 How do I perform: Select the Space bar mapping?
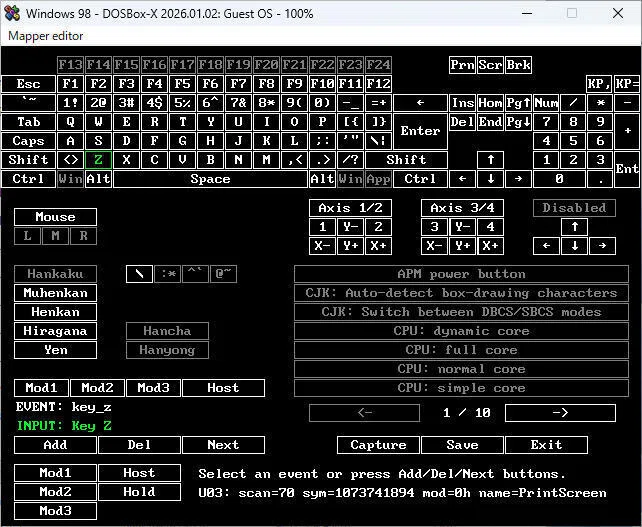pyautogui.click(x=210, y=179)
